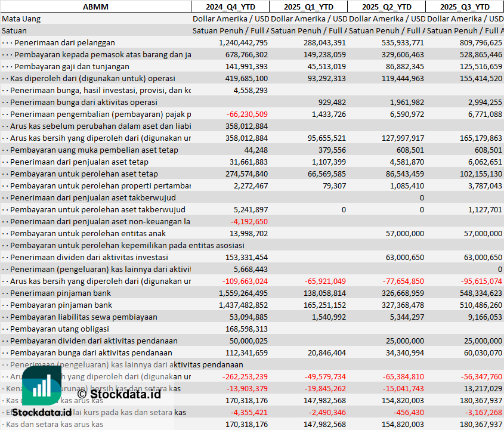Click the © Stockdata.id watermark text
Viewport: 504px width, 430px height.
pos(119,394)
